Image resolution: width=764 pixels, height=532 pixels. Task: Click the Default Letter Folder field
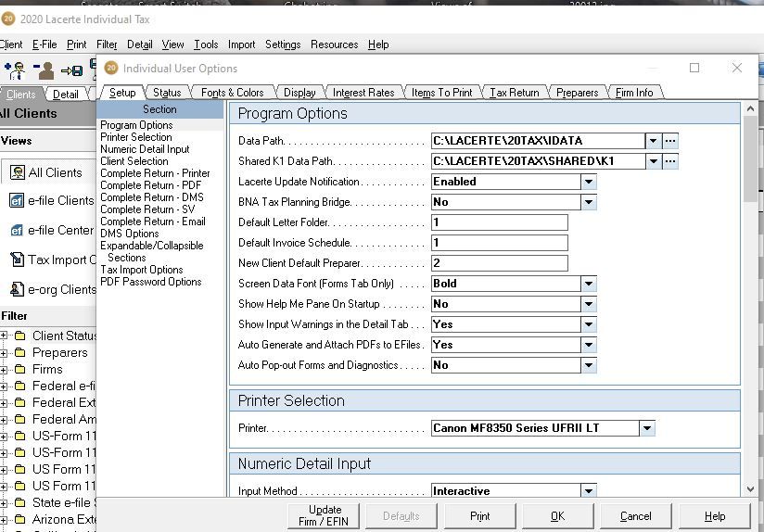500,222
